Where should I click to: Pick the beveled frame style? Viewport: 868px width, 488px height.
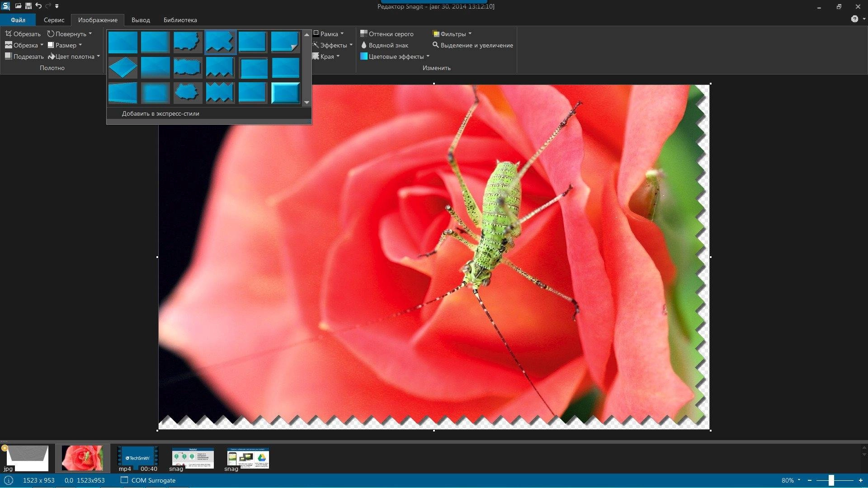point(285,93)
